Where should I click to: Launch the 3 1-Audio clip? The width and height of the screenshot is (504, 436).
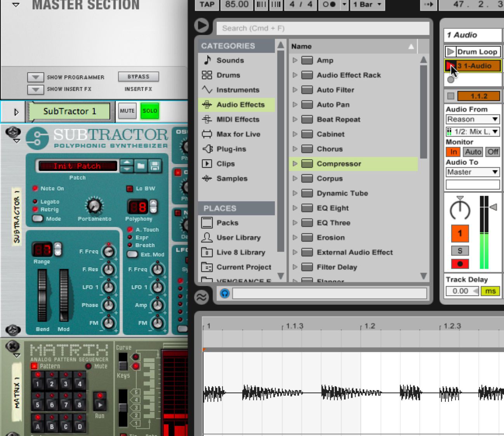(x=450, y=66)
